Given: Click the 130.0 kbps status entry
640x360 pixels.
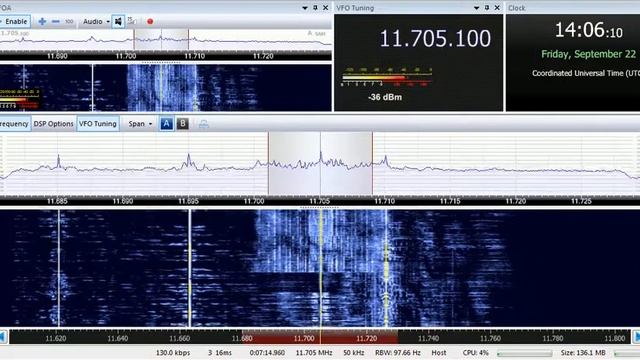Looking at the screenshot, I should pos(173,353).
